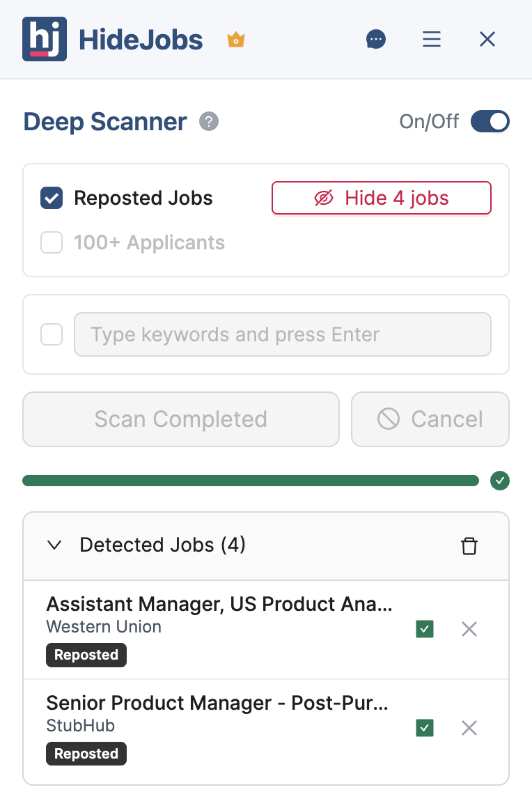Collapse the Detected Jobs list

(x=54, y=545)
